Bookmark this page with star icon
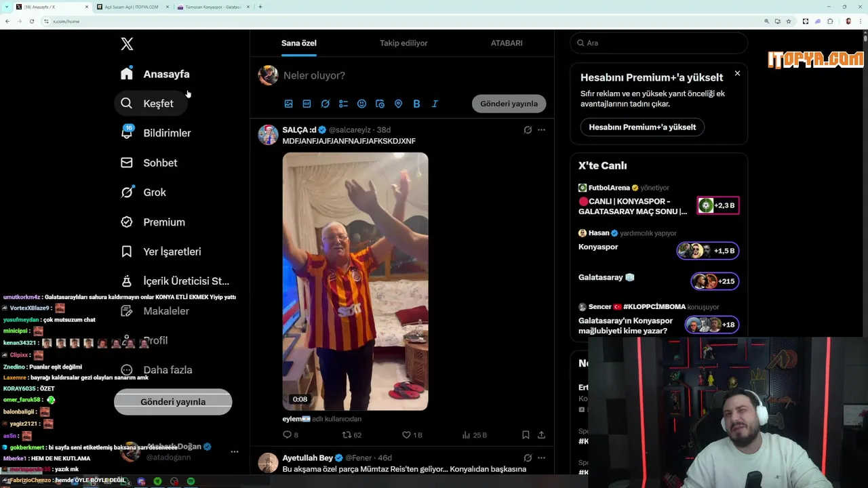 click(789, 21)
